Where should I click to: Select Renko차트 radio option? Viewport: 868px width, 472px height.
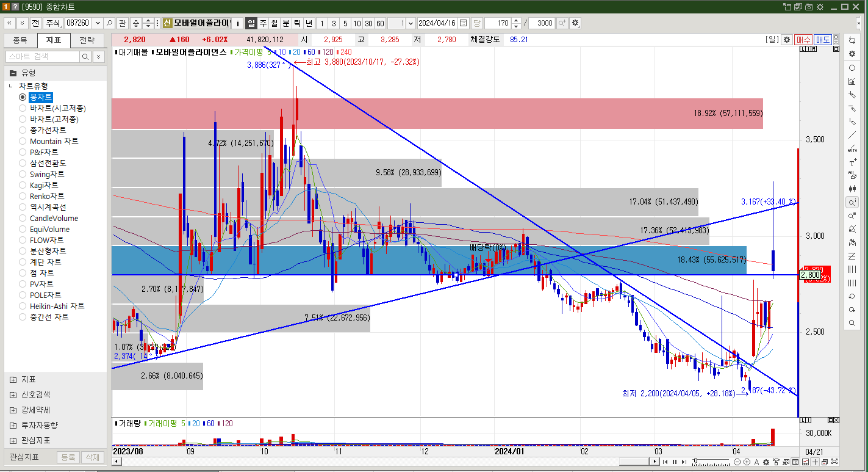click(x=23, y=196)
